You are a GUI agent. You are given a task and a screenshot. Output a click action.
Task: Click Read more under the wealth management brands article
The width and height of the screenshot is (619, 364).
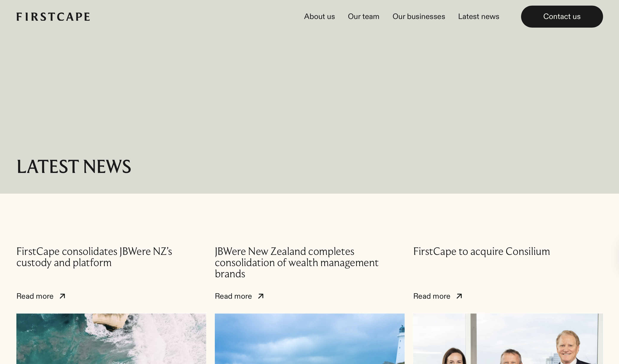[233, 296]
